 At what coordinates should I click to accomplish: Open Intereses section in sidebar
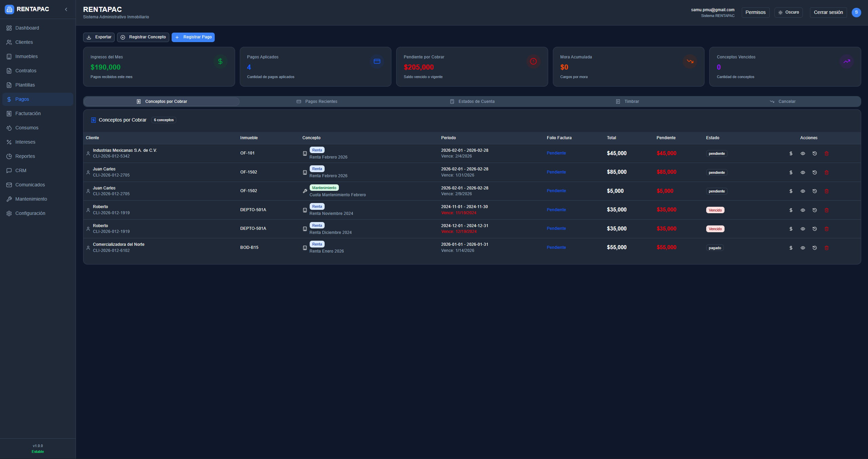25,142
